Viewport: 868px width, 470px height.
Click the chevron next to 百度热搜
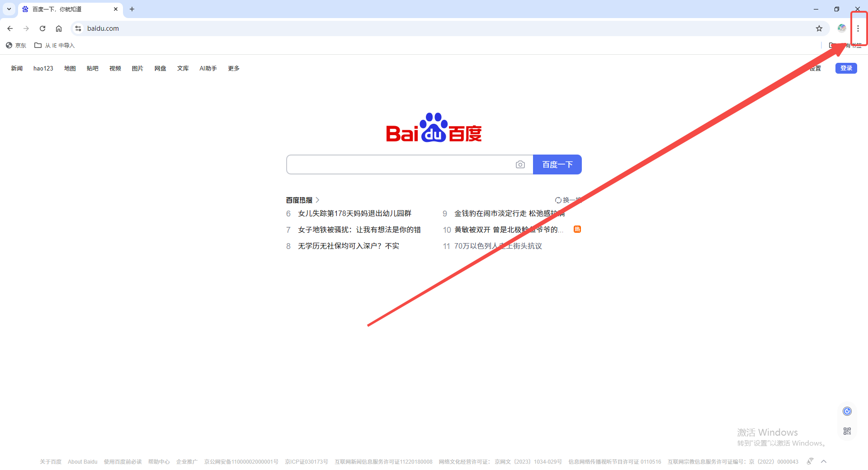click(317, 200)
